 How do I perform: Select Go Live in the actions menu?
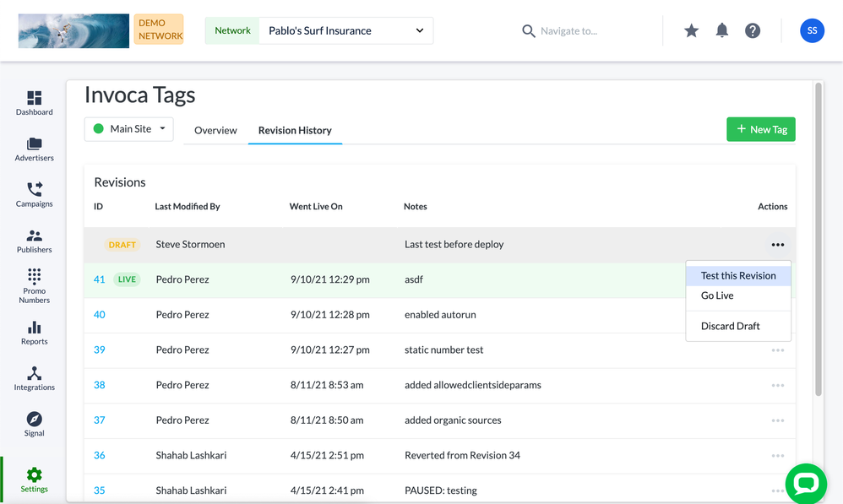tap(738, 295)
